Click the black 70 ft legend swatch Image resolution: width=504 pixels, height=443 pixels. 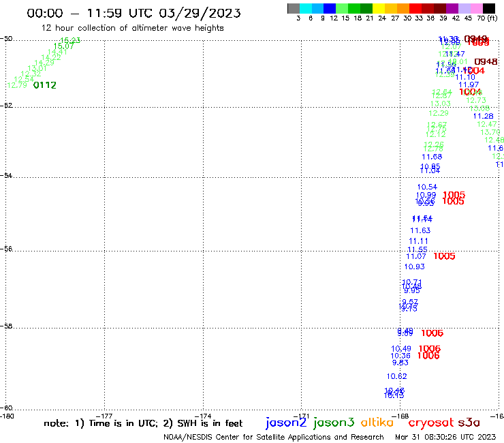pos(488,8)
